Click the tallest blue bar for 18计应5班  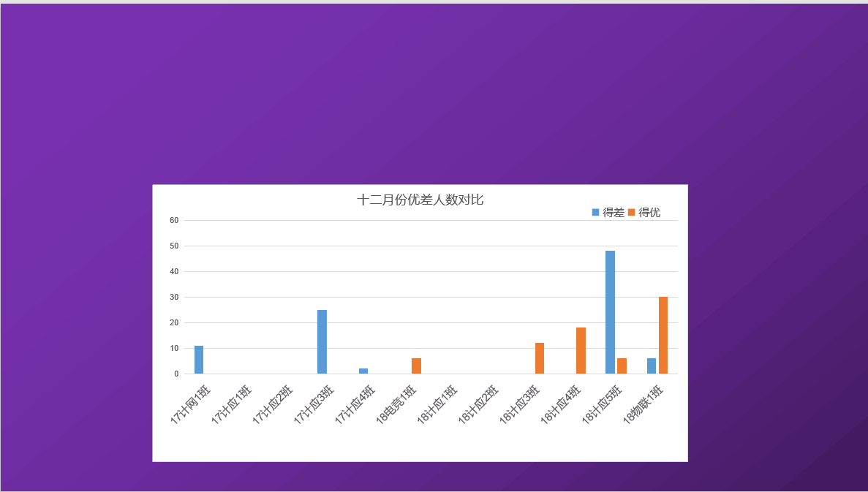[610, 312]
